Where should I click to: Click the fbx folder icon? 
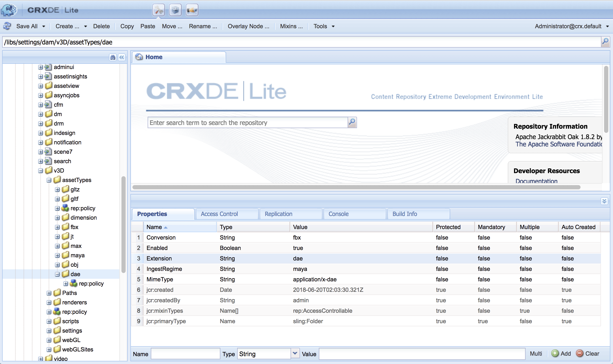click(x=65, y=227)
